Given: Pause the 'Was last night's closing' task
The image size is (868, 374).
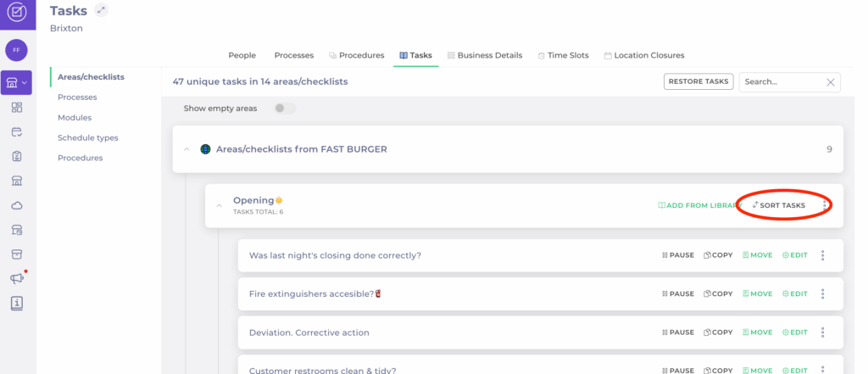Looking at the screenshot, I should (x=677, y=255).
